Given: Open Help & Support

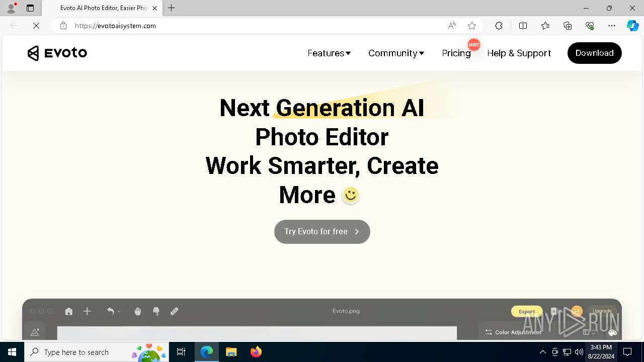Looking at the screenshot, I should (519, 53).
